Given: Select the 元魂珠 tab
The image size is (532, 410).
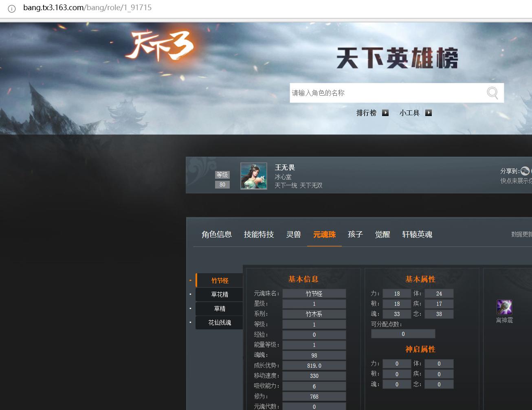Looking at the screenshot, I should pyautogui.click(x=325, y=235).
